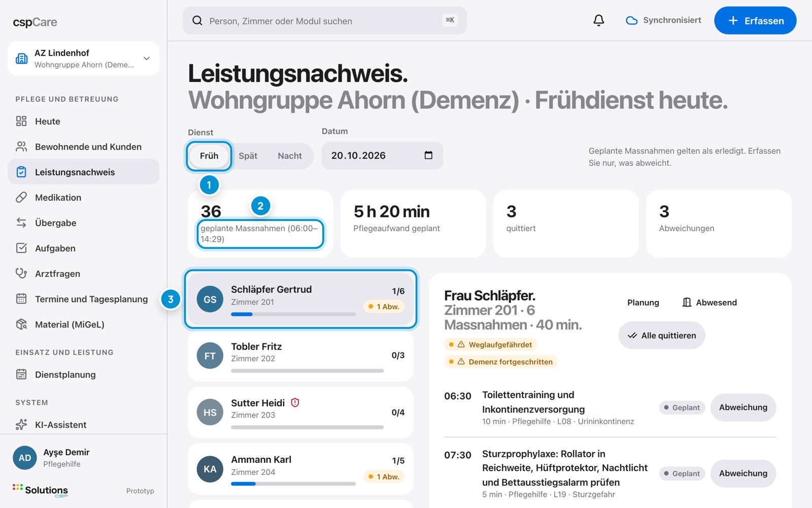
Task: Click Abweichung for the 06:30 Toilettentraining
Action: tap(743, 407)
